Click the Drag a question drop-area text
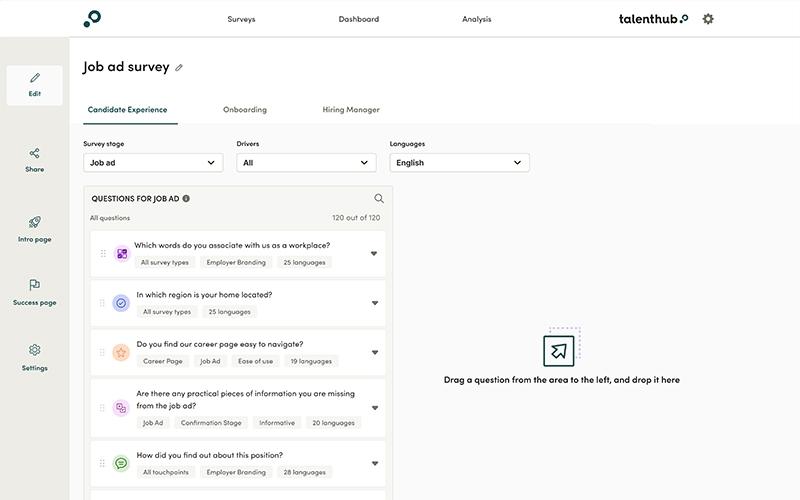 562,380
